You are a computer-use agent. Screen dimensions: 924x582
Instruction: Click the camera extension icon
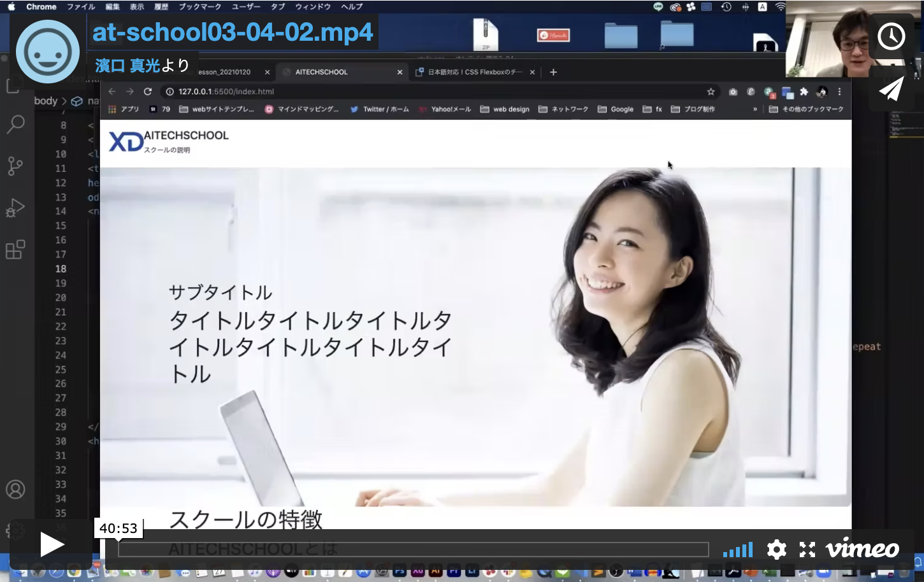click(x=733, y=92)
